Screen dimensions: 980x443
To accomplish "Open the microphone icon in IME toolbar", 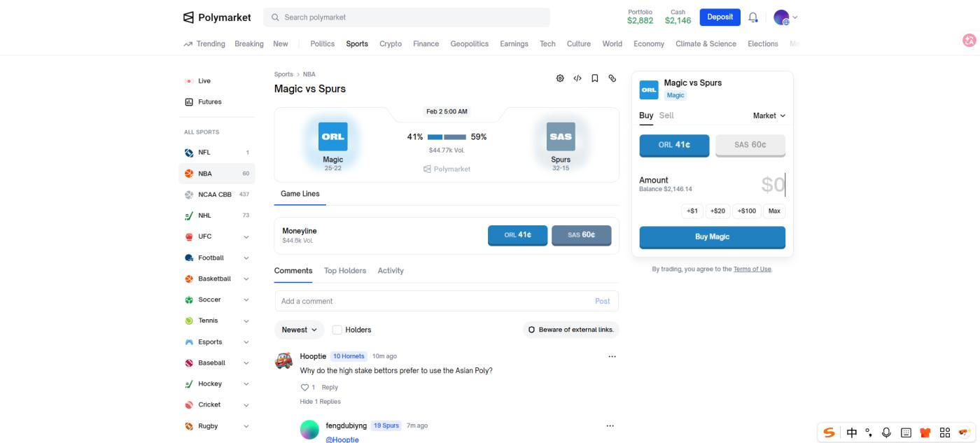I will click(x=886, y=433).
